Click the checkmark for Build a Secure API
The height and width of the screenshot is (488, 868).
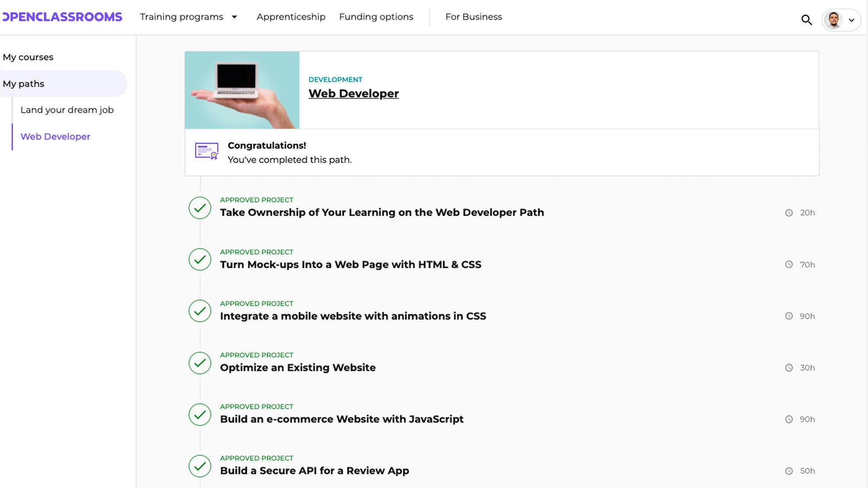coord(200,466)
